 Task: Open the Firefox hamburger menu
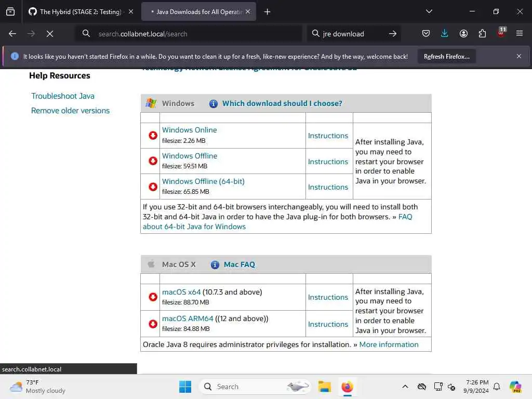point(520,33)
